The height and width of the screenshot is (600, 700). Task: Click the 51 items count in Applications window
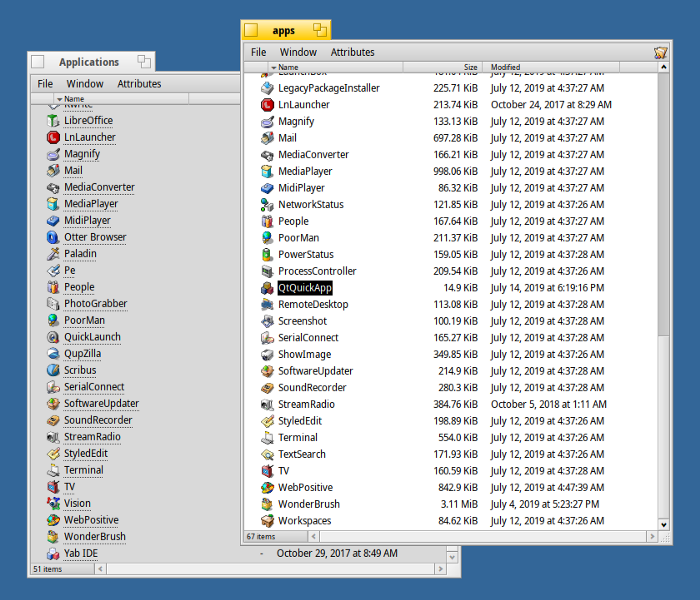(47, 569)
